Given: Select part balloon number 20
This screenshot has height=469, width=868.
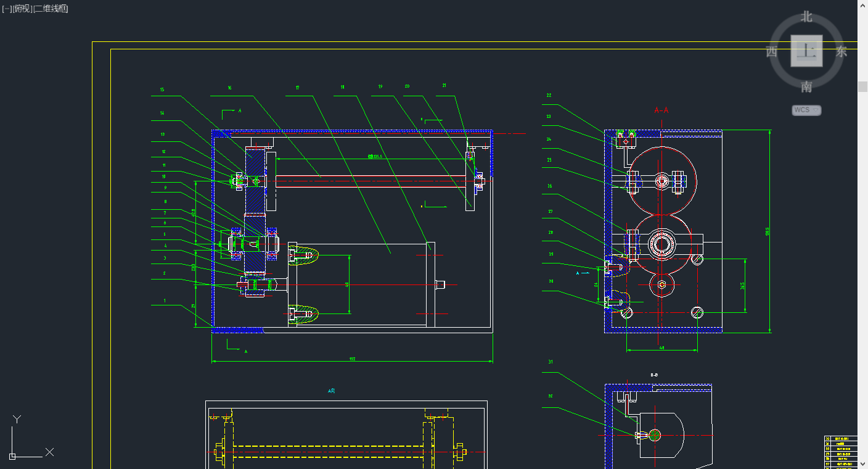Looking at the screenshot, I should click(x=407, y=86).
